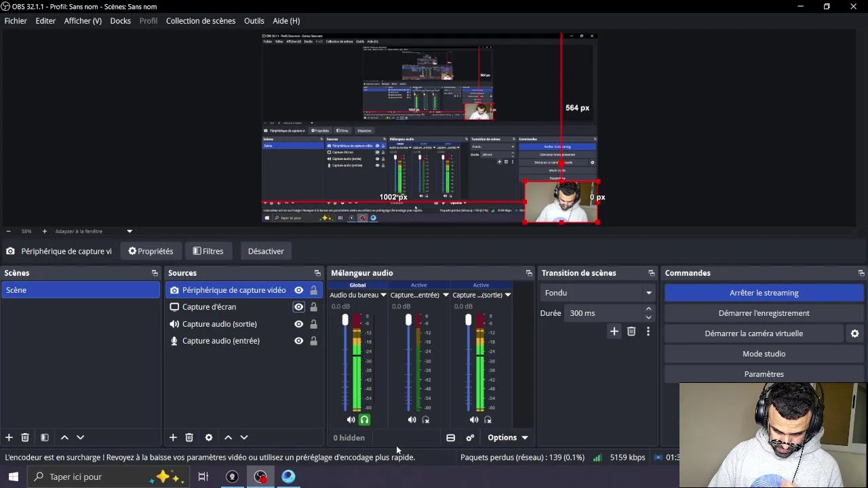868x488 pixels.
Task: Move the scene down with the arrow
Action: click(x=80, y=438)
